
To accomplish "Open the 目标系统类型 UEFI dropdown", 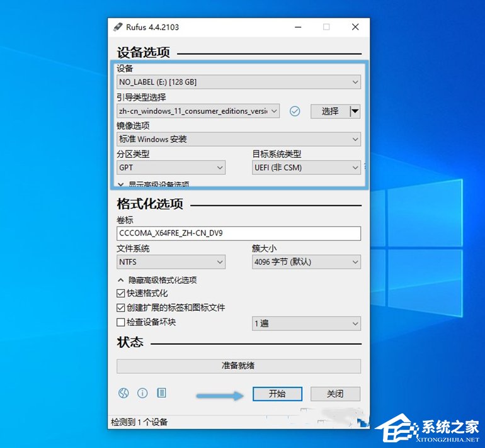I will coord(306,167).
